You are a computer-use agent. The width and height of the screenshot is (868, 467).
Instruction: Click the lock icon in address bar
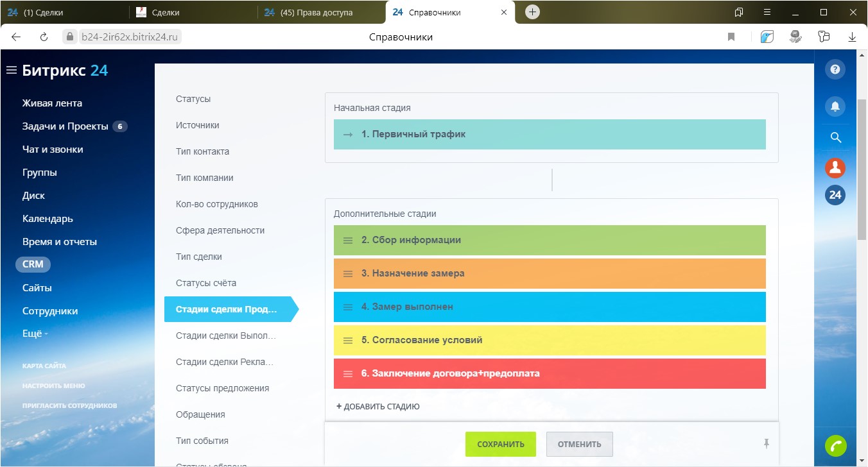(x=69, y=37)
